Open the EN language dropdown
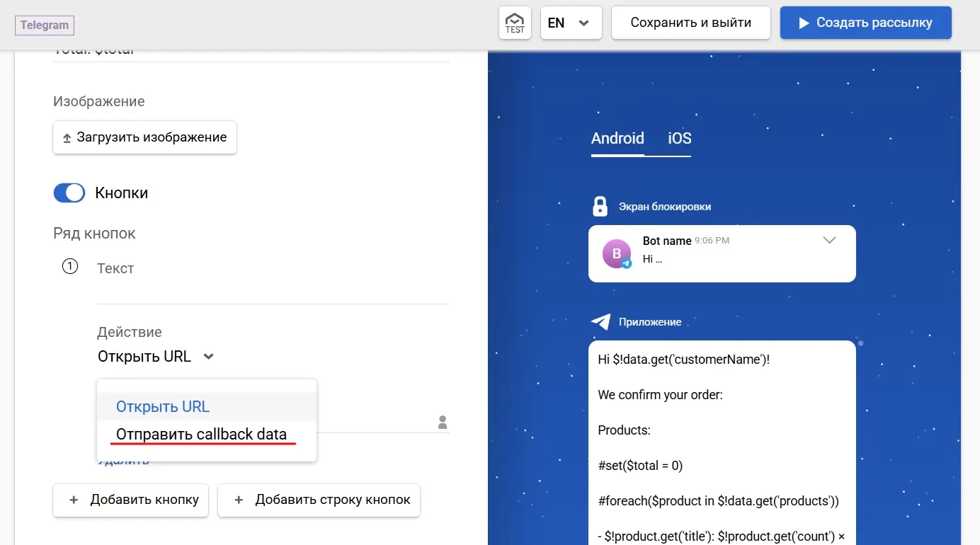 click(x=571, y=22)
